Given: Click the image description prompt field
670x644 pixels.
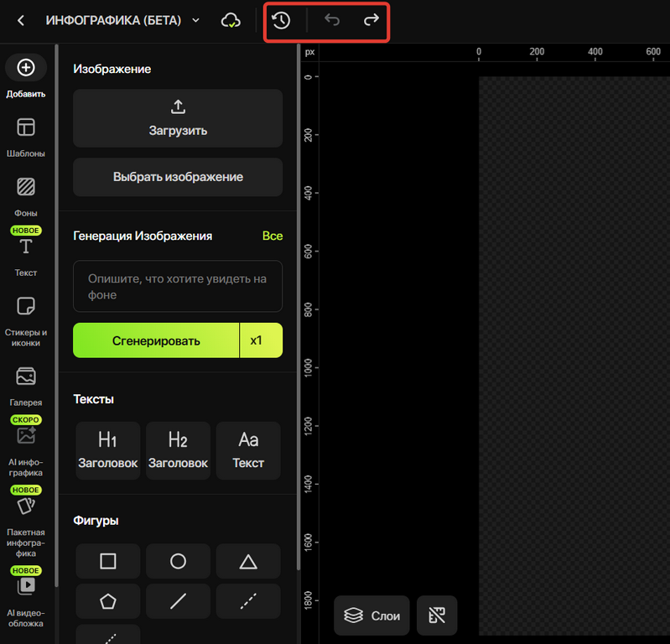Looking at the screenshot, I should click(178, 286).
